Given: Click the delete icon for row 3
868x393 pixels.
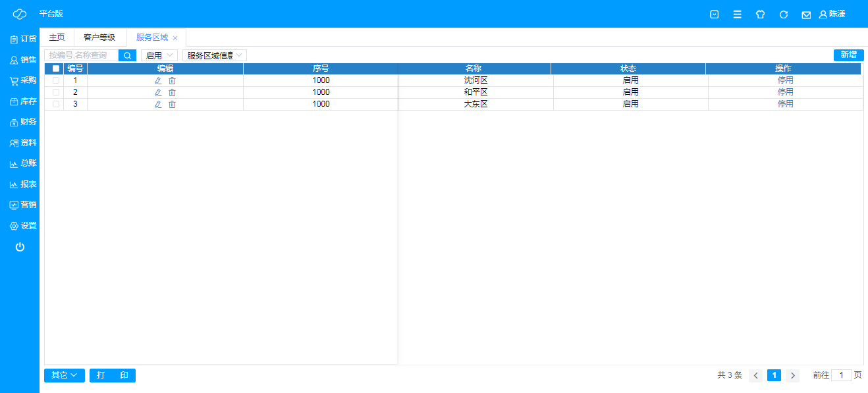Looking at the screenshot, I should 173,104.
